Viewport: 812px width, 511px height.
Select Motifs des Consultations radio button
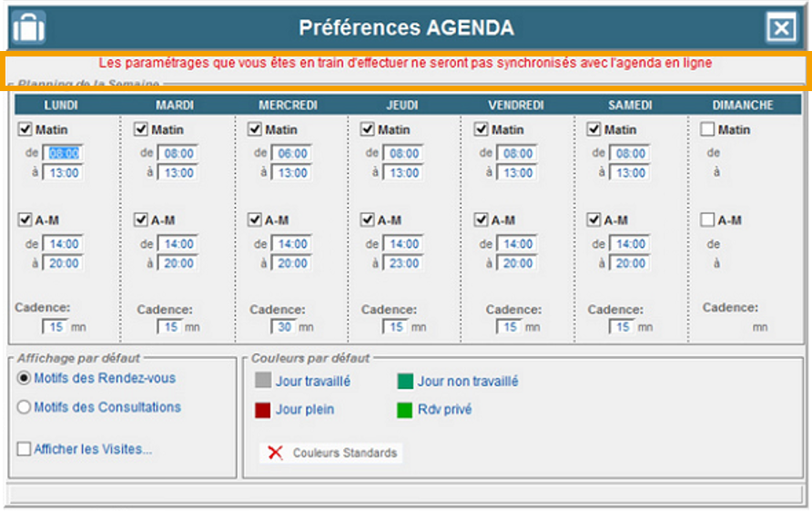pos(25,407)
